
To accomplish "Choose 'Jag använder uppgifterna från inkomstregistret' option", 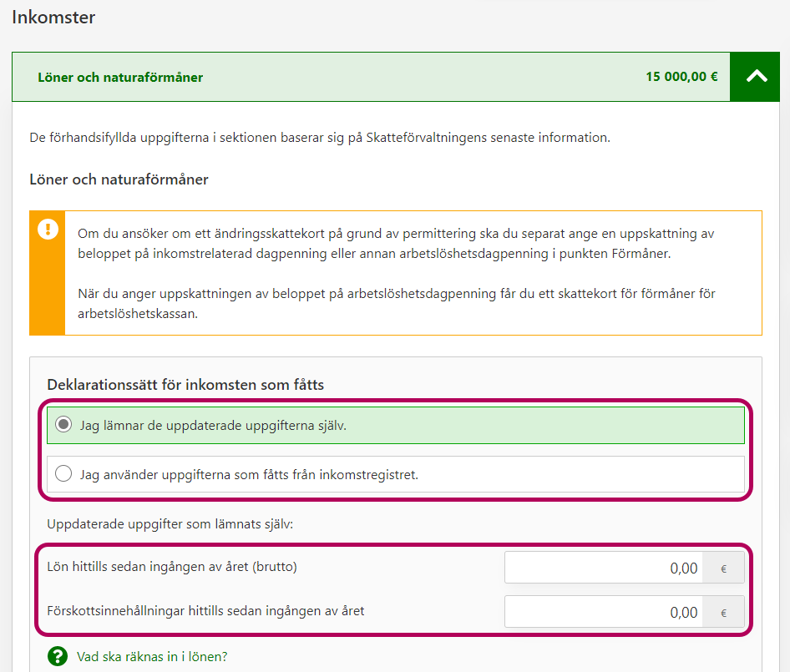I will pyautogui.click(x=63, y=474).
